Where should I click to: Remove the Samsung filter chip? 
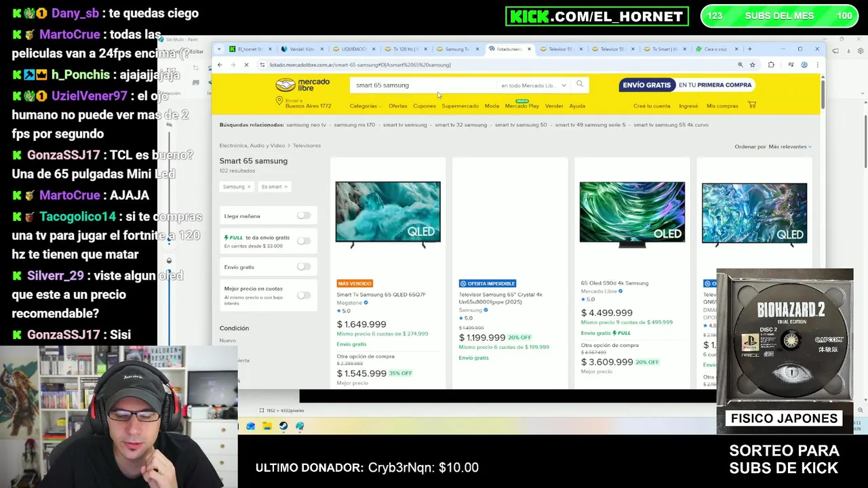pyautogui.click(x=249, y=186)
